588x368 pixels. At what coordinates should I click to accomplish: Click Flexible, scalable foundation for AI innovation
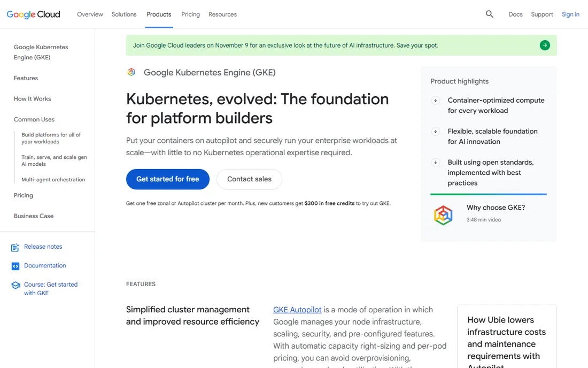[492, 136]
